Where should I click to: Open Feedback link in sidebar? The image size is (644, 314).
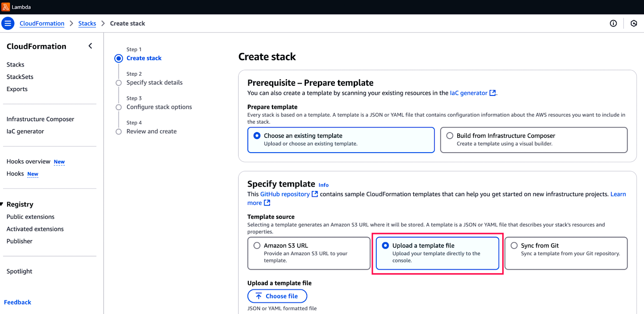[x=17, y=302]
